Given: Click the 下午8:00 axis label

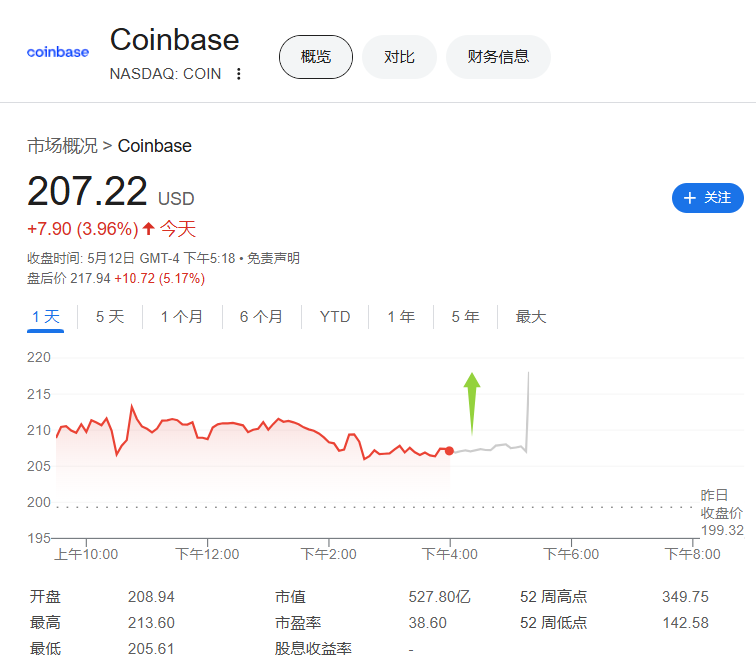Looking at the screenshot, I should click(x=692, y=554).
